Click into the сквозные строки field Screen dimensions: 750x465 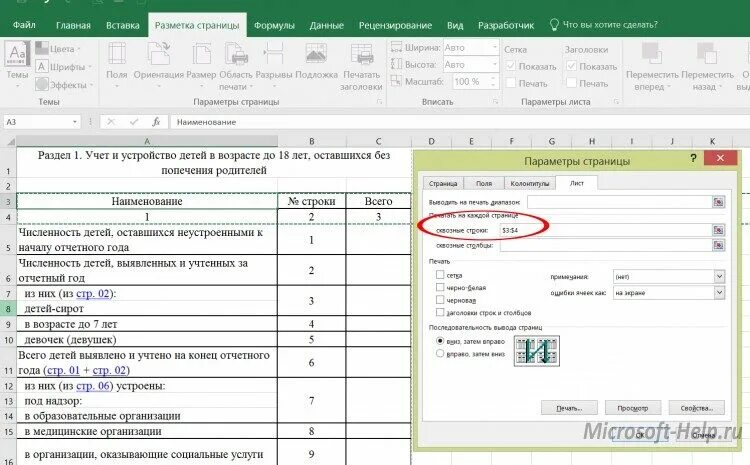click(x=606, y=230)
